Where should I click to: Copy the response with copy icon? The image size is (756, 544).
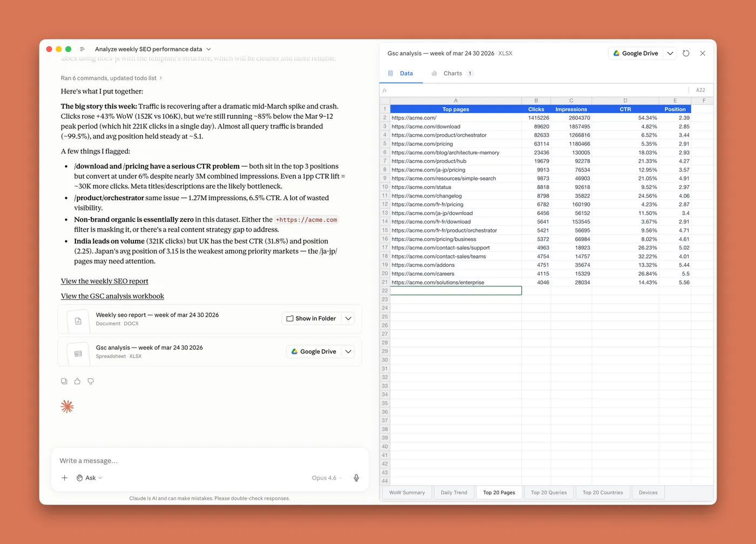coord(64,381)
